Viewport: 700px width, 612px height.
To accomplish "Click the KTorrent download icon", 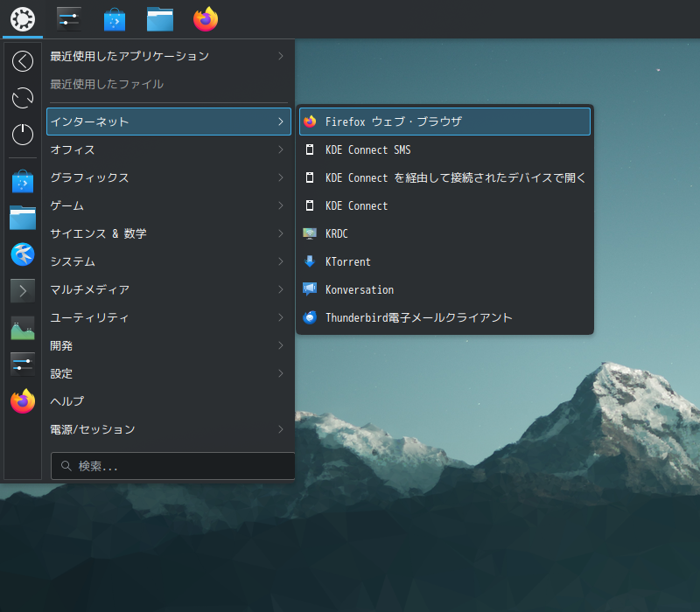I will click(x=310, y=261).
